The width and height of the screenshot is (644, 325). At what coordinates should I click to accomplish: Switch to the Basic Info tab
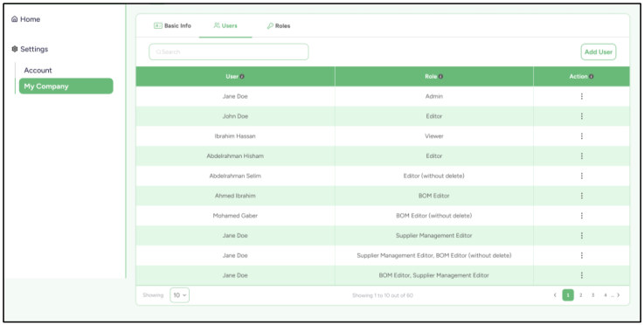[x=172, y=26]
